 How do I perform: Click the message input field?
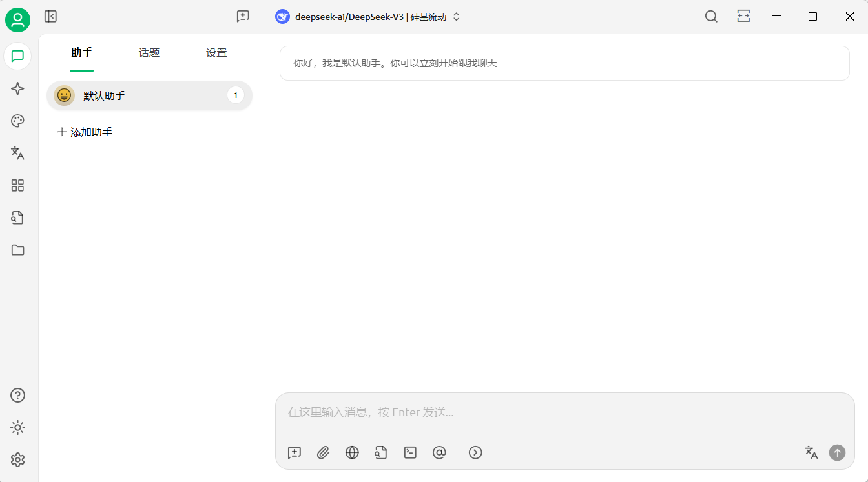point(564,412)
